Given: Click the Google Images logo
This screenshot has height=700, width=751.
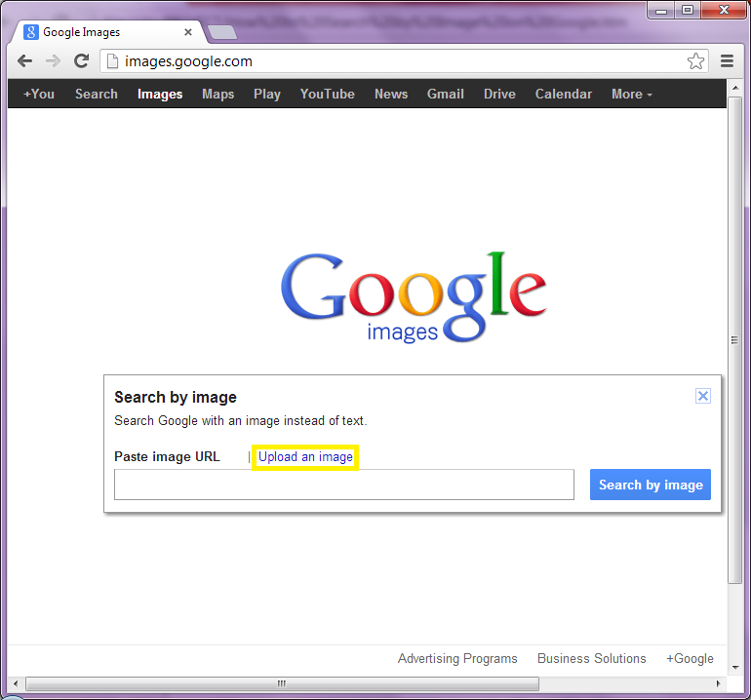Looking at the screenshot, I should [413, 296].
